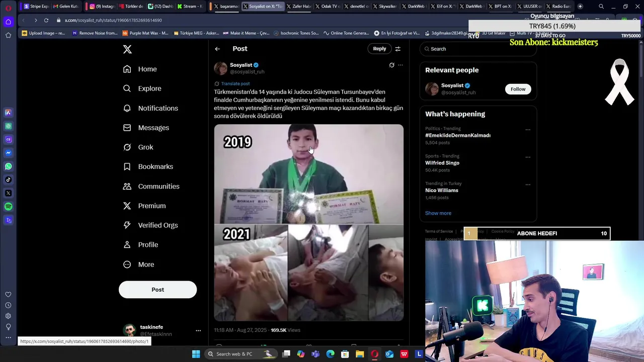Open Opera sidebar history clock icon
The image size is (644, 362).
8,305
